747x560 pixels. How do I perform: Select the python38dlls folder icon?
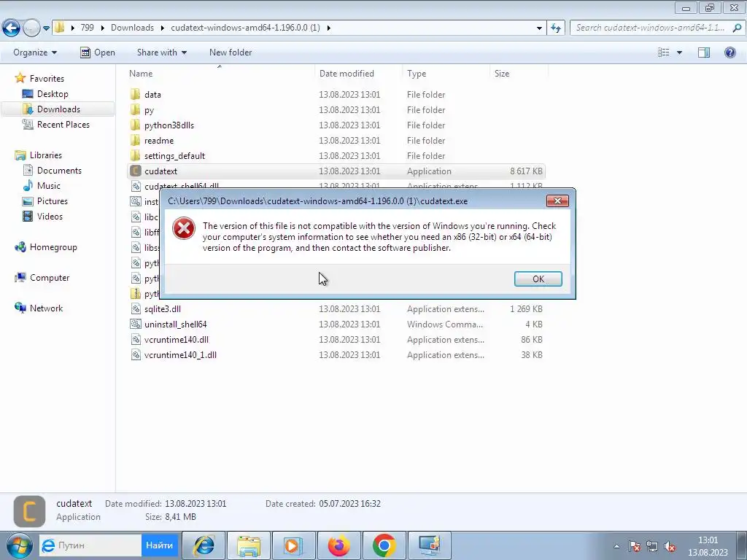pyautogui.click(x=135, y=125)
